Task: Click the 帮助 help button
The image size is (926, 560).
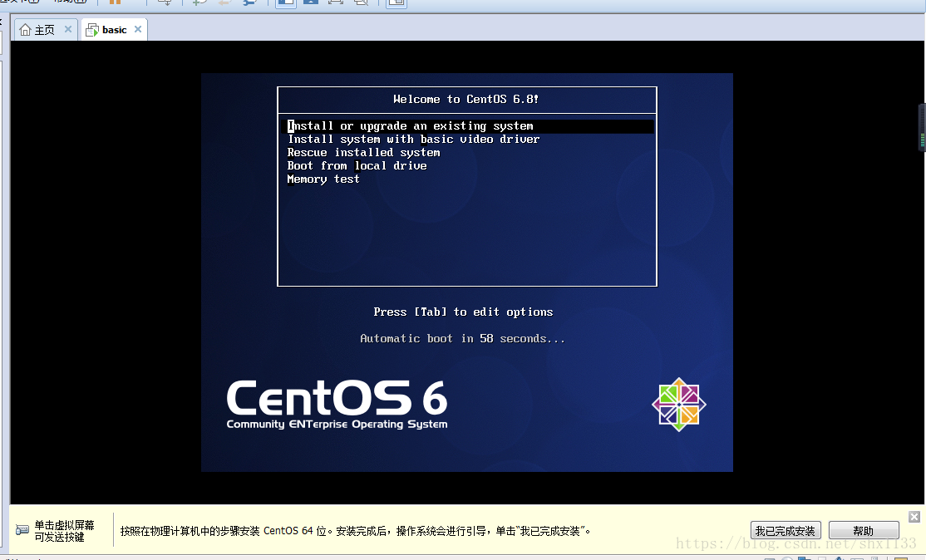Action: click(864, 530)
